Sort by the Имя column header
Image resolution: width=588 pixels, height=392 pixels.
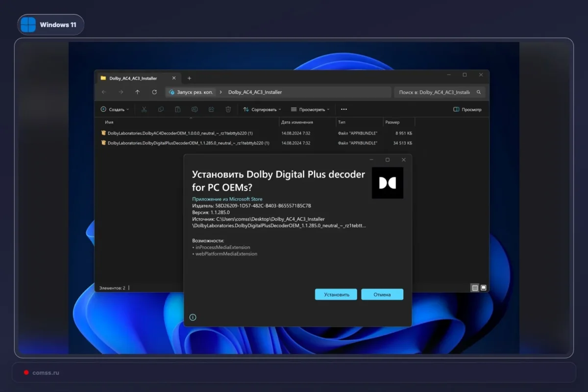click(109, 122)
